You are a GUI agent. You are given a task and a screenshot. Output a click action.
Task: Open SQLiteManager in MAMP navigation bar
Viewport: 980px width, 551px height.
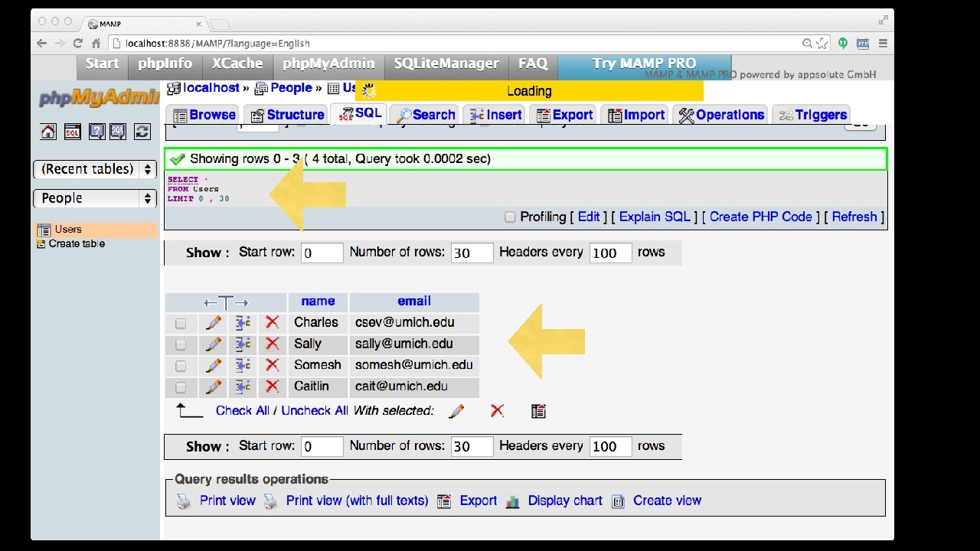(x=446, y=64)
